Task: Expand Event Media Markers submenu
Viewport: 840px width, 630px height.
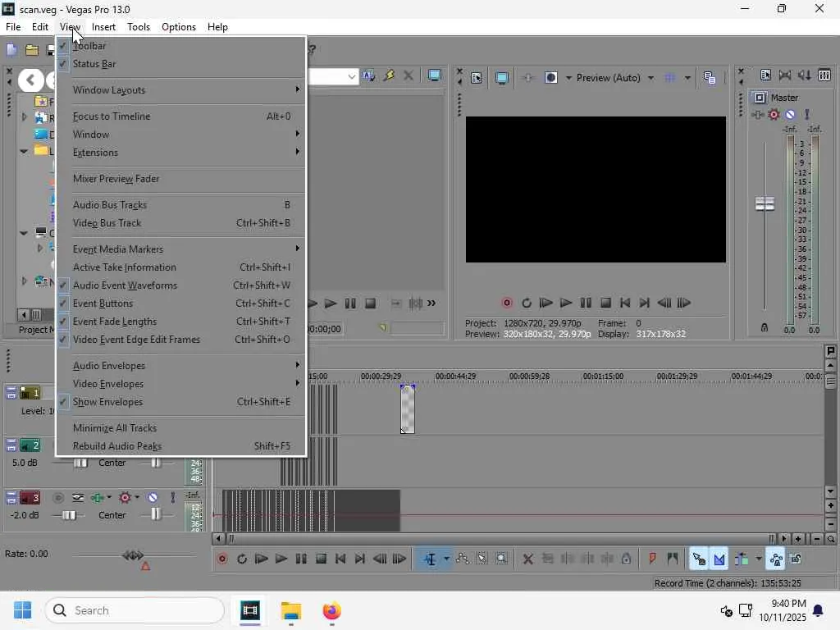Action: (181, 249)
